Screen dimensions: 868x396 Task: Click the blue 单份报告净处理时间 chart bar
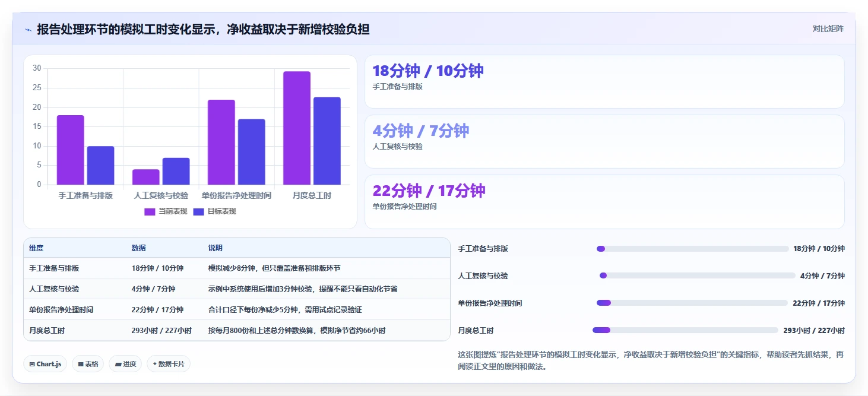click(252, 152)
